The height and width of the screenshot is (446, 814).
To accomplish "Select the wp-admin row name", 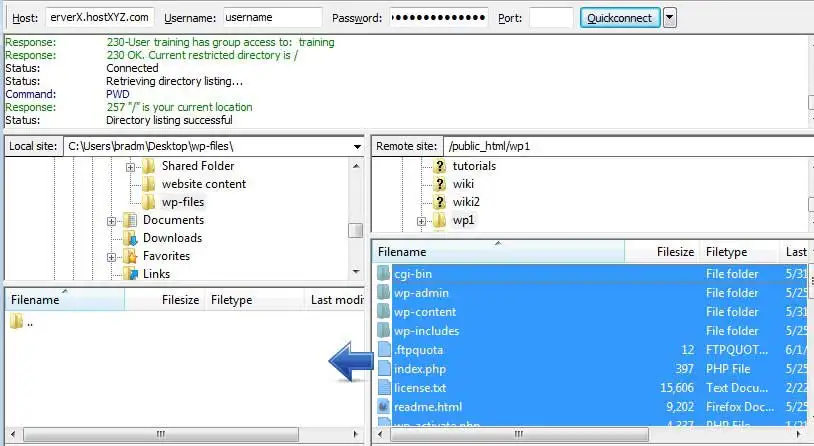I will [x=421, y=293].
